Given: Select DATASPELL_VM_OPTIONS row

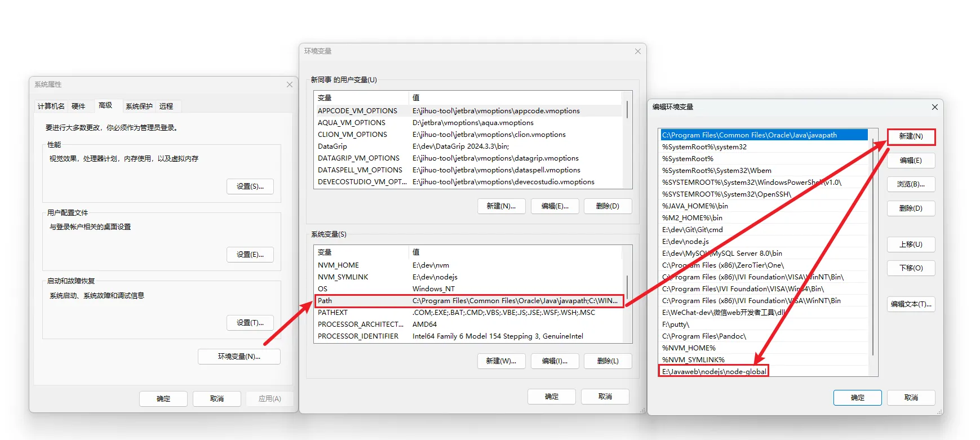Looking at the screenshot, I should pyautogui.click(x=468, y=170).
